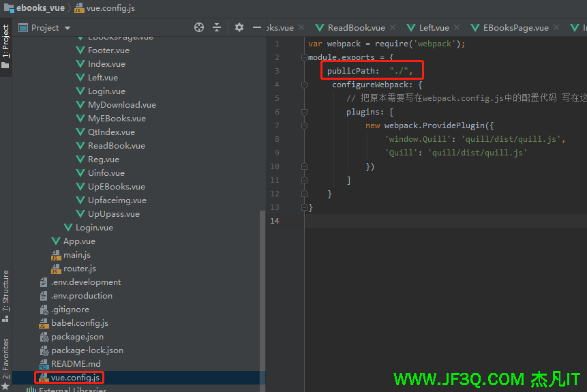Image resolution: width=587 pixels, height=392 pixels.
Task: Hide the Project panel with minimize icon
Action: [257, 27]
